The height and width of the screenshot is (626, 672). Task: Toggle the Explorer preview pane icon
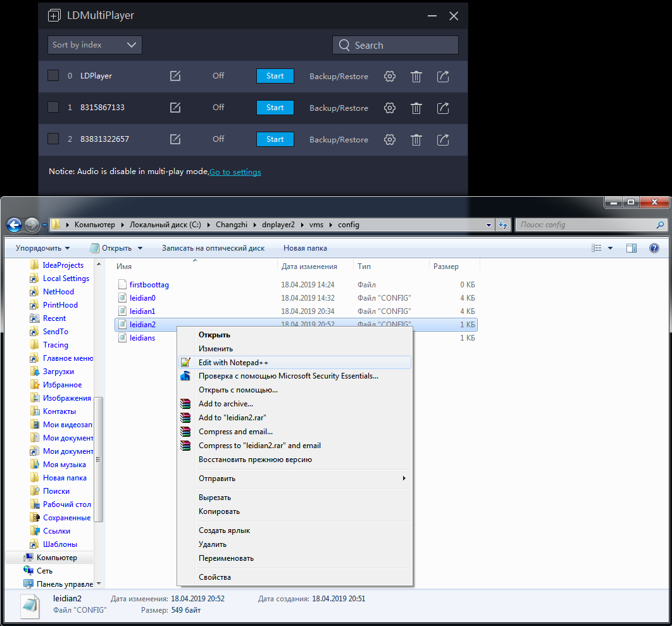click(x=632, y=248)
